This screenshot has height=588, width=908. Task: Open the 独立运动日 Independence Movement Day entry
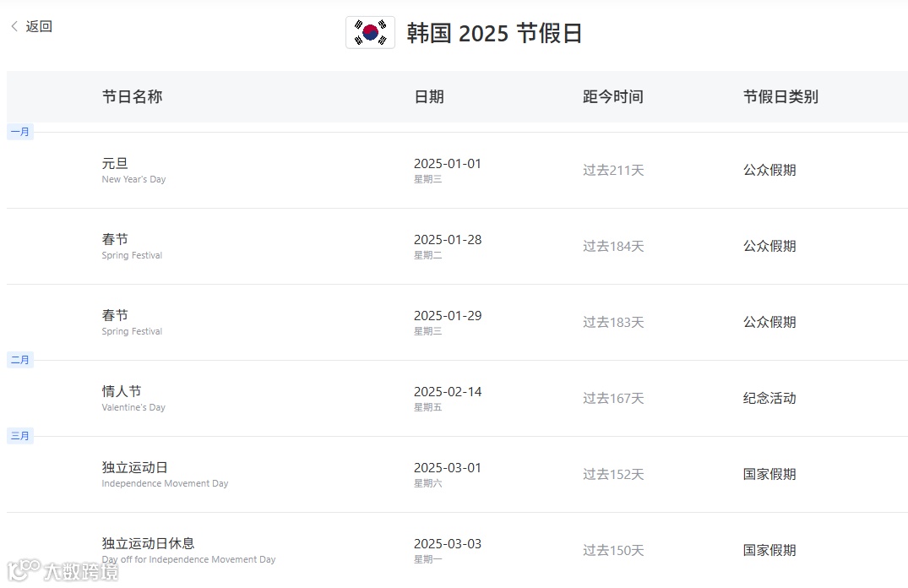(x=458, y=475)
